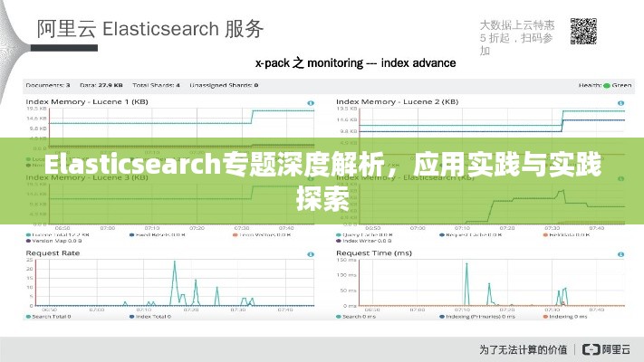The width and height of the screenshot is (644, 362).
Task: Toggle Query Cache legend item
Action: 364,234
